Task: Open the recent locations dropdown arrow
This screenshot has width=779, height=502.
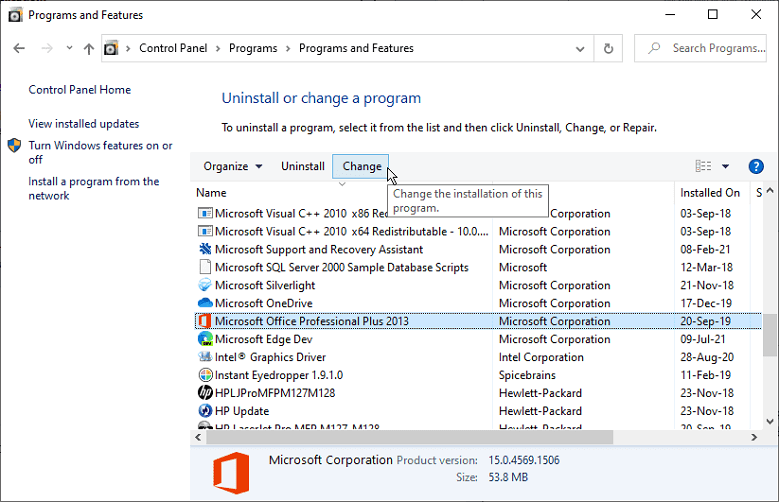Action: tap(70, 48)
